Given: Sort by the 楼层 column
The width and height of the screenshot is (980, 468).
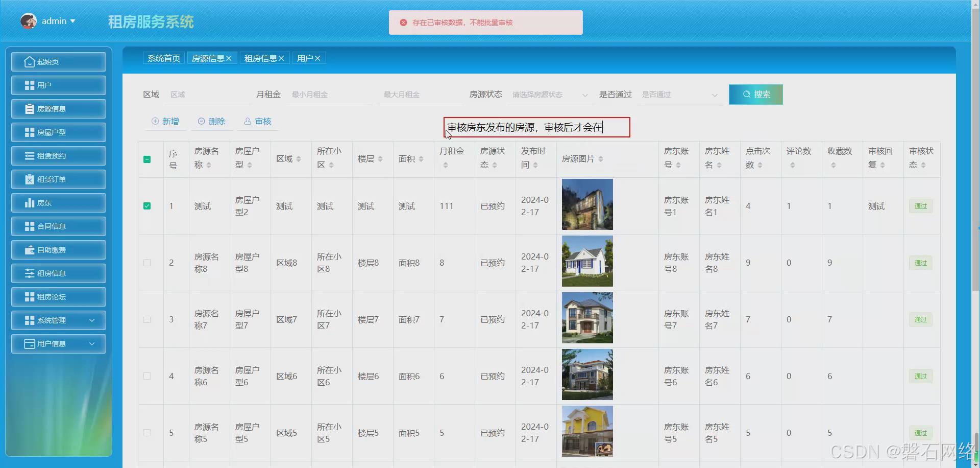Looking at the screenshot, I should (x=380, y=159).
